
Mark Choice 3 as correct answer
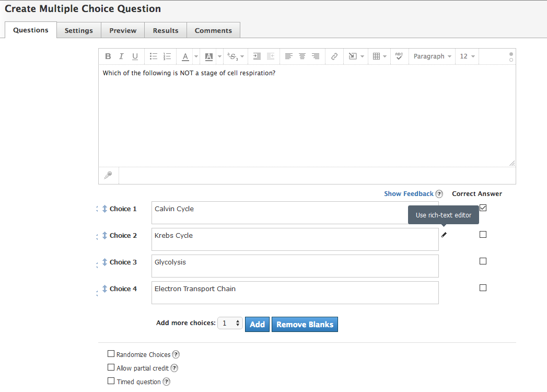click(x=483, y=261)
